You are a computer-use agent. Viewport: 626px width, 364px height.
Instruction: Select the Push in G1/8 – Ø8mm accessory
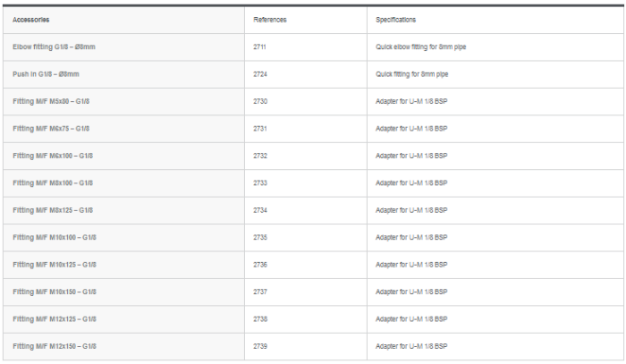point(46,73)
